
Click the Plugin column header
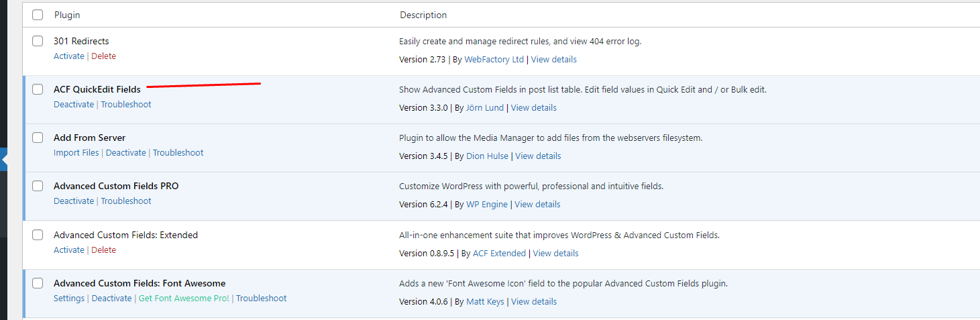pyautogui.click(x=67, y=15)
